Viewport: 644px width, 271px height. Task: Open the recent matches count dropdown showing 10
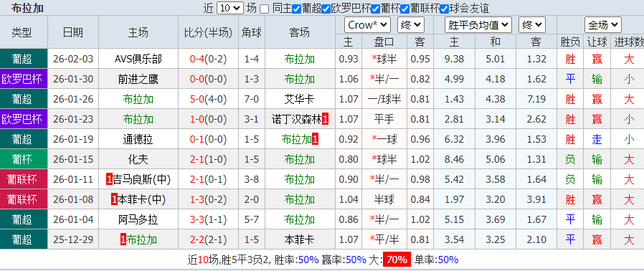[x=230, y=8]
